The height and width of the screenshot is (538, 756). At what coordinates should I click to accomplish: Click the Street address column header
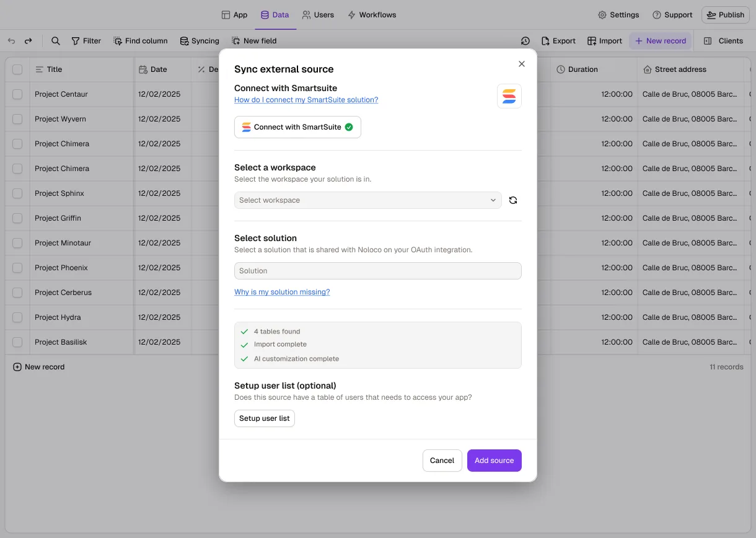(x=690, y=69)
